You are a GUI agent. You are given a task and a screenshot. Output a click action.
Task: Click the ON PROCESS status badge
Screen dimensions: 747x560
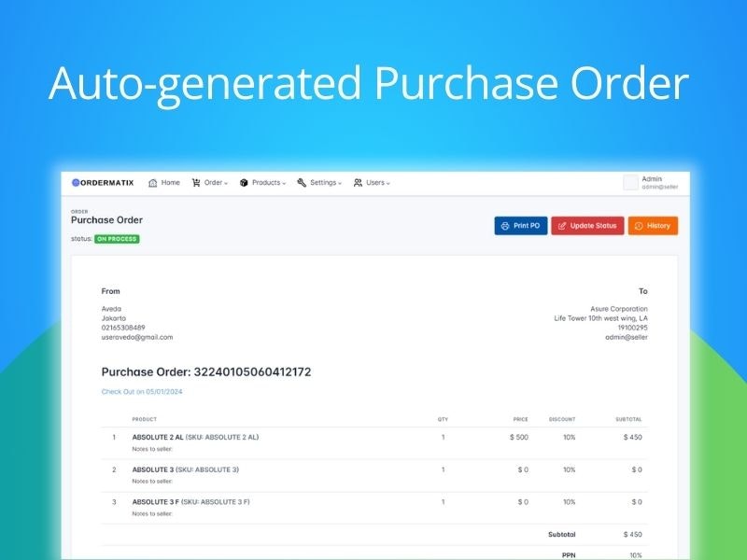[117, 239]
